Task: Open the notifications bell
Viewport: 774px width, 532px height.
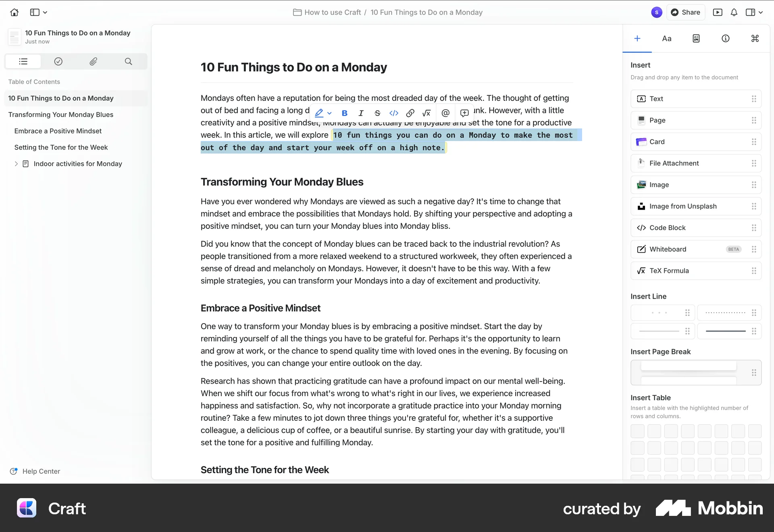Action: (x=734, y=12)
